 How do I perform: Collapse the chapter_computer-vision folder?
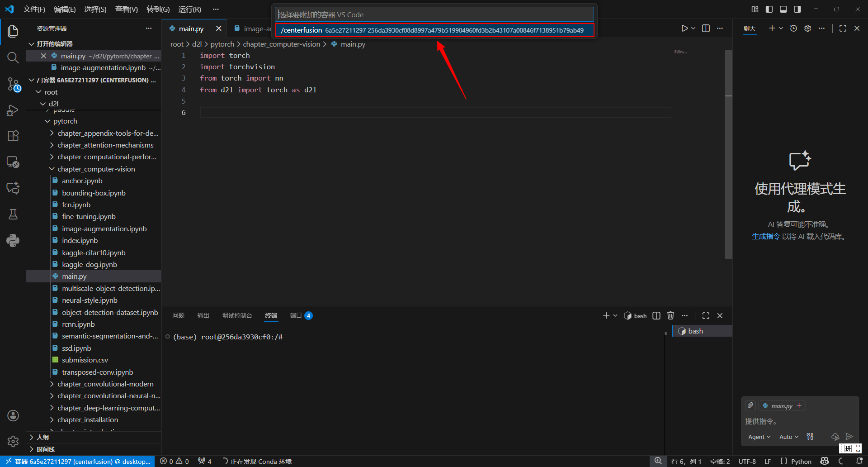(x=52, y=169)
